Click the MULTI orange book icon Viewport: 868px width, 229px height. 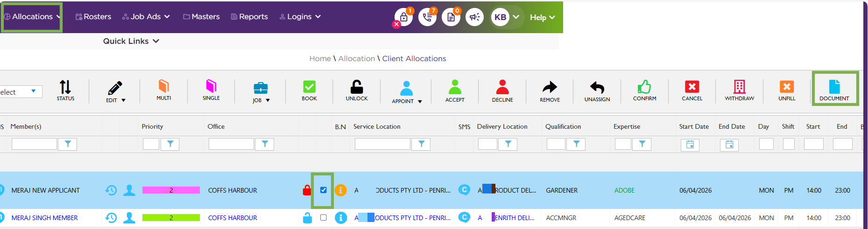click(163, 86)
